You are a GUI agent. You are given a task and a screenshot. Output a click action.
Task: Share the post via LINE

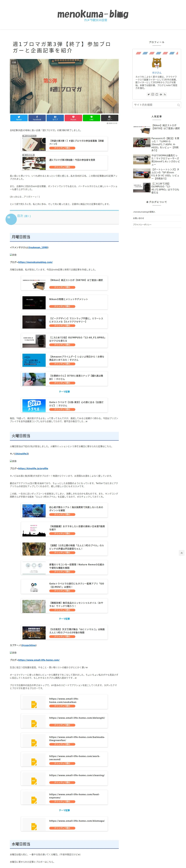click(92, 118)
